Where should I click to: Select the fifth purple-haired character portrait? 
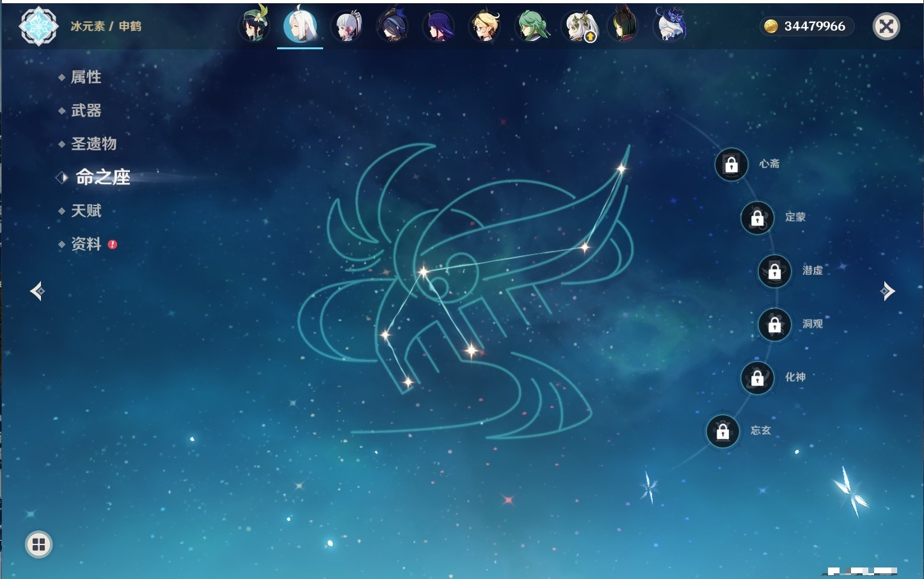[x=439, y=27]
